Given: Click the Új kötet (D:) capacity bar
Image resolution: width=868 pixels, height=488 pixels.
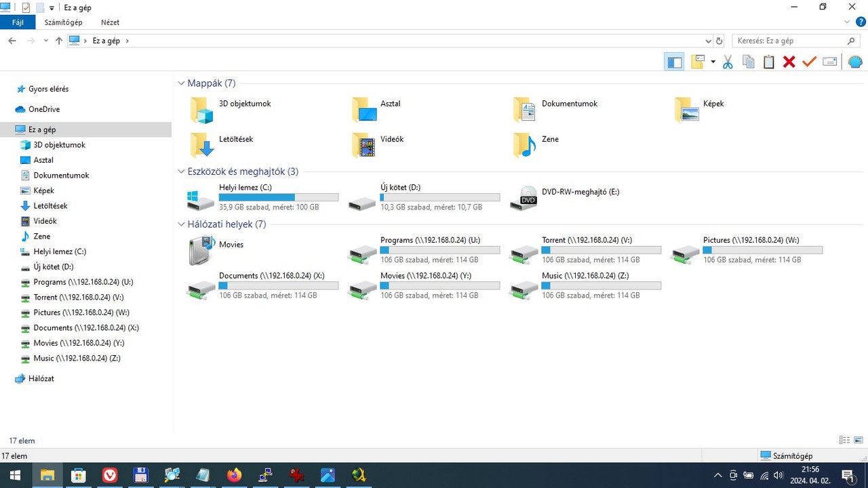Looking at the screenshot, I should tap(440, 197).
